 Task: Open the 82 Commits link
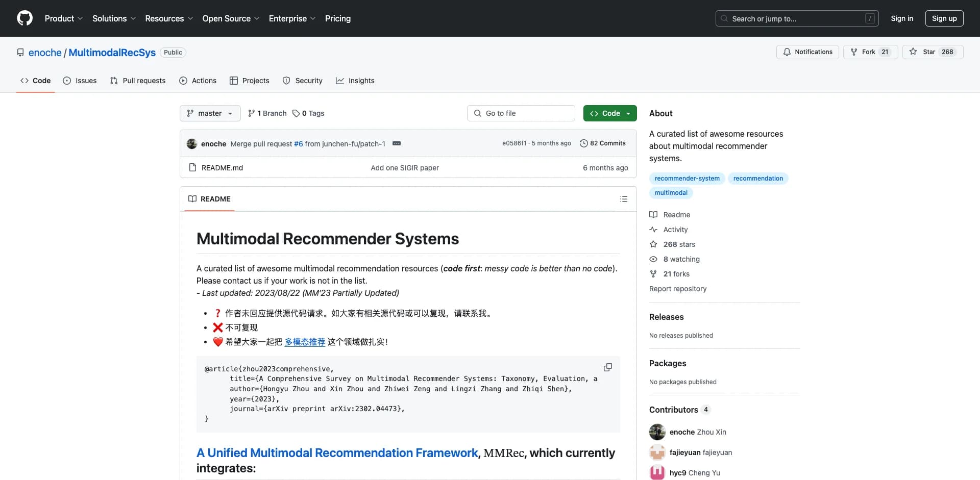[x=603, y=143]
